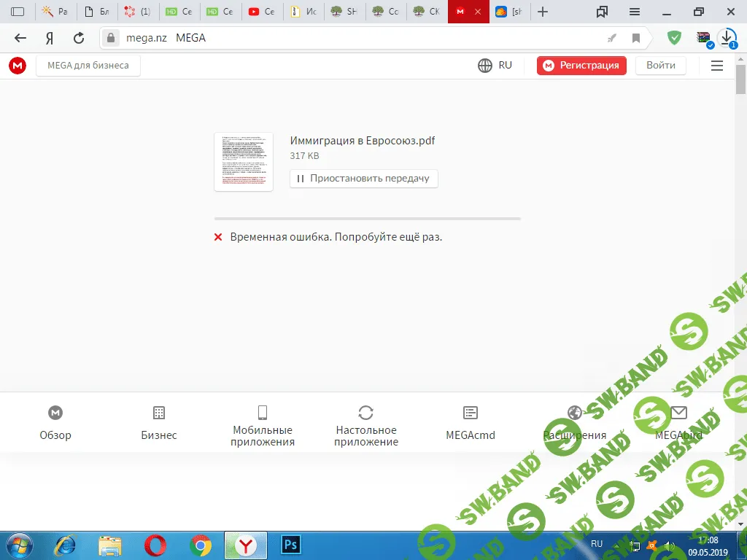Screen dimensions: 747x560
Task: Click the file transfer progress bar
Action: pyautogui.click(x=367, y=218)
